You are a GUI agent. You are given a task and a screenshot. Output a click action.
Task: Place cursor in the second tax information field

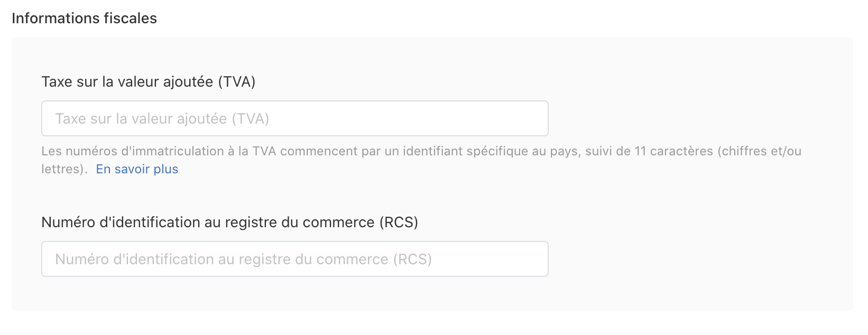[295, 259]
